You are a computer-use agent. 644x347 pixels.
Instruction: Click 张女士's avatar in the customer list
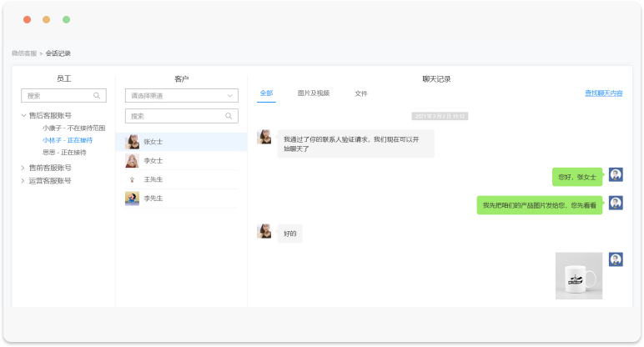point(132,142)
